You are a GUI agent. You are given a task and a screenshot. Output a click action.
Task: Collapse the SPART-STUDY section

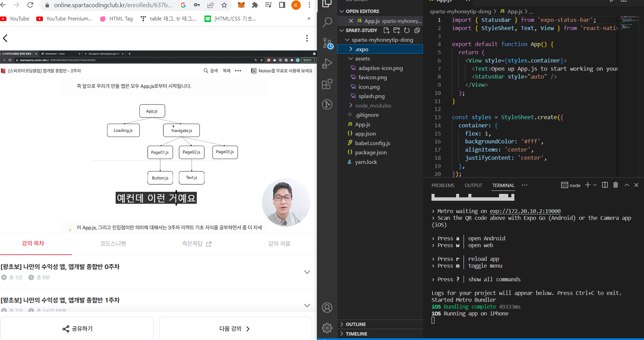[x=361, y=30]
